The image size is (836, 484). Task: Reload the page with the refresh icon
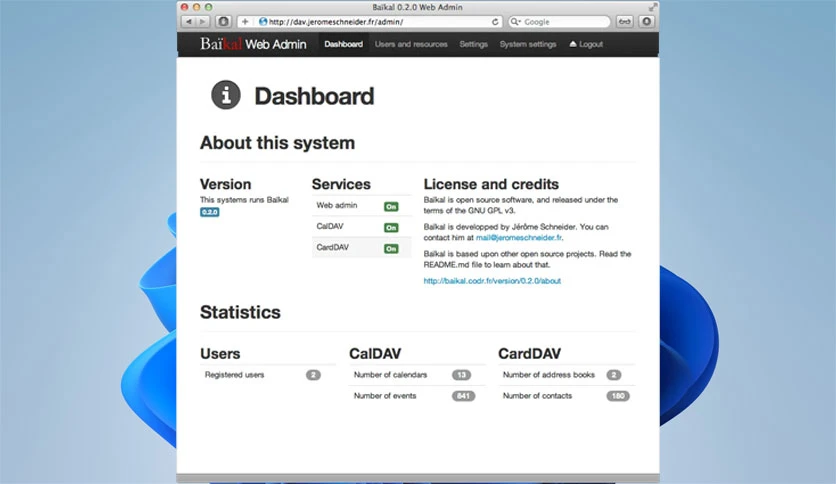click(495, 22)
